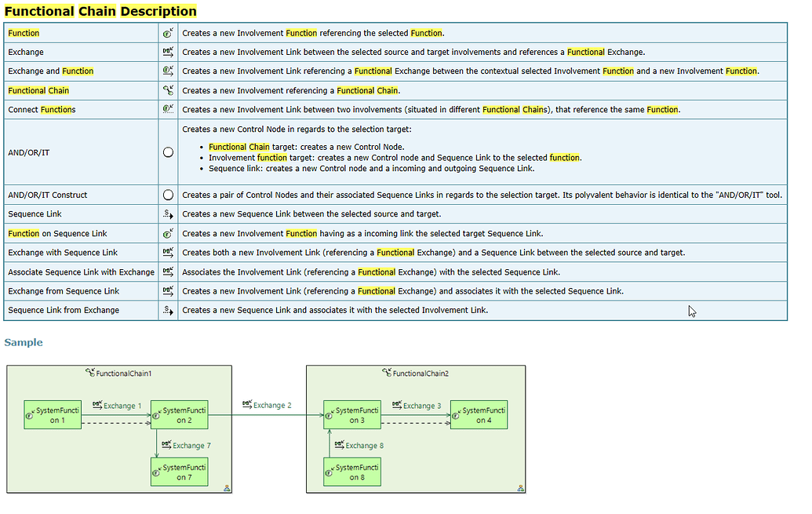Click the Connect Functions row icon
Image resolution: width=812 pixels, height=514 pixels.
(x=168, y=109)
